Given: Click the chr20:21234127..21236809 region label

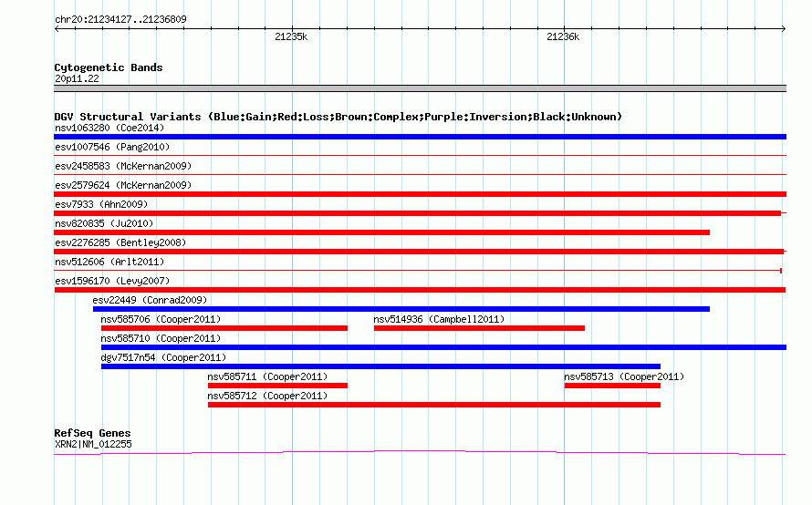Looking at the screenshot, I should click(120, 20).
